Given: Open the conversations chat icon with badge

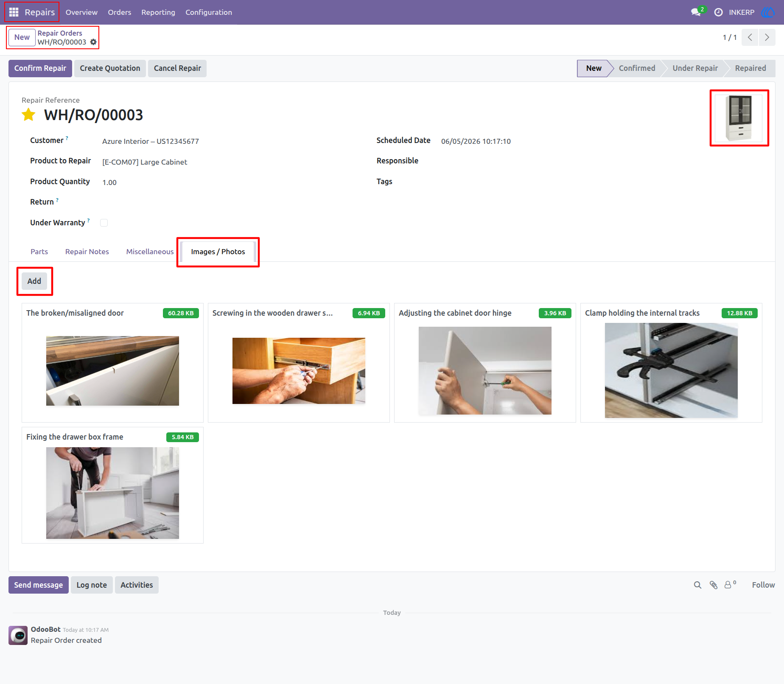Looking at the screenshot, I should [697, 11].
